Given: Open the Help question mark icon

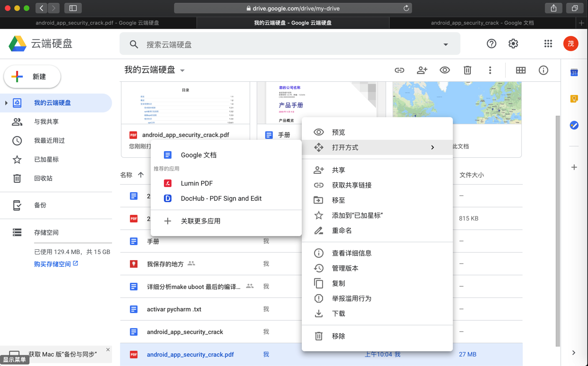Looking at the screenshot, I should (x=491, y=44).
